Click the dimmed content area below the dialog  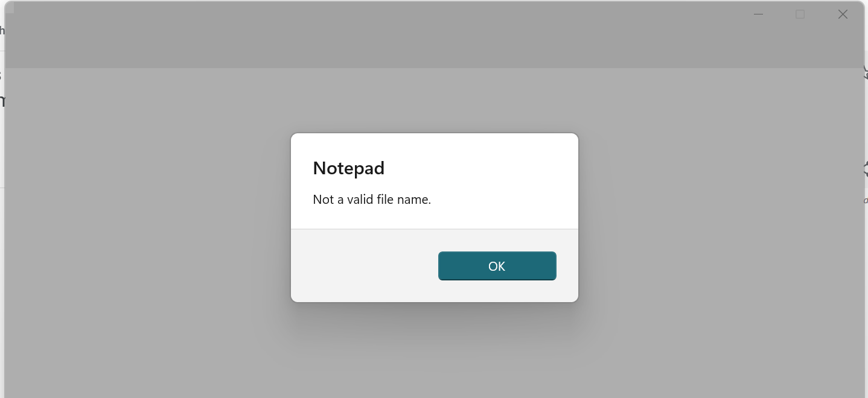point(435,350)
